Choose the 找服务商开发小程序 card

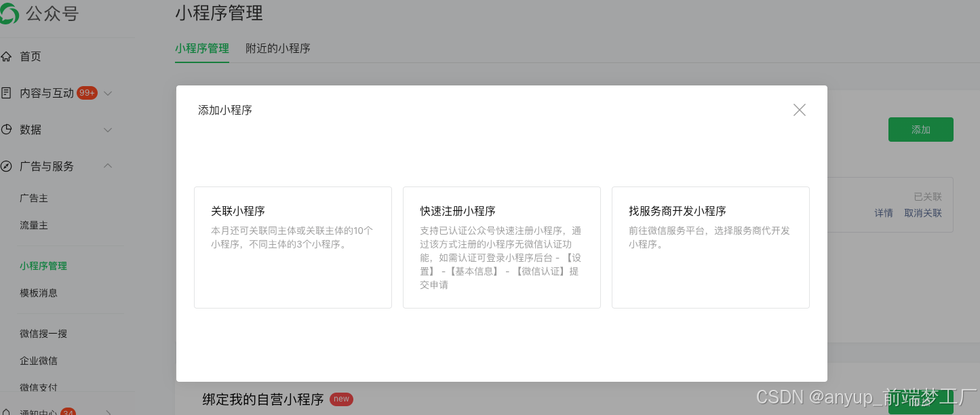[x=711, y=248]
